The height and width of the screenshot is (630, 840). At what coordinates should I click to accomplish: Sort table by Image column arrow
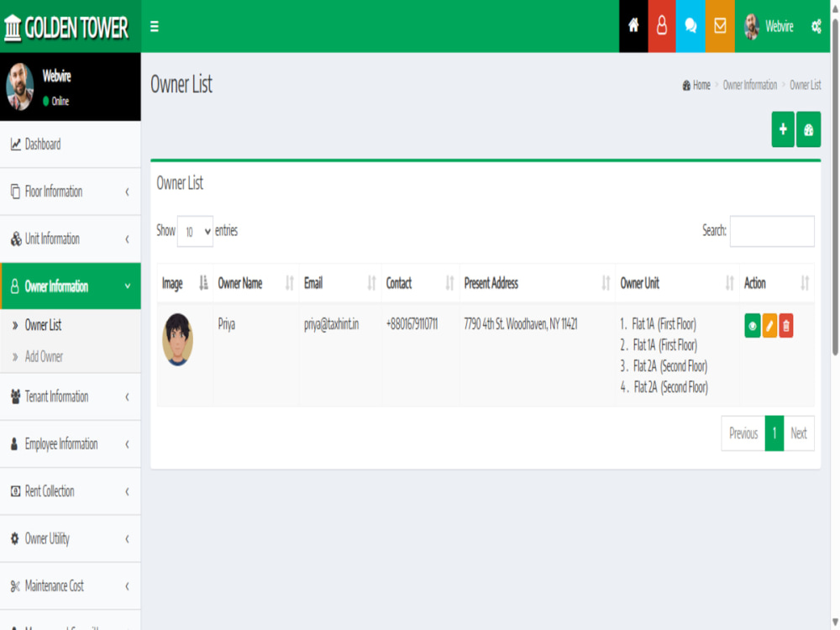click(203, 283)
